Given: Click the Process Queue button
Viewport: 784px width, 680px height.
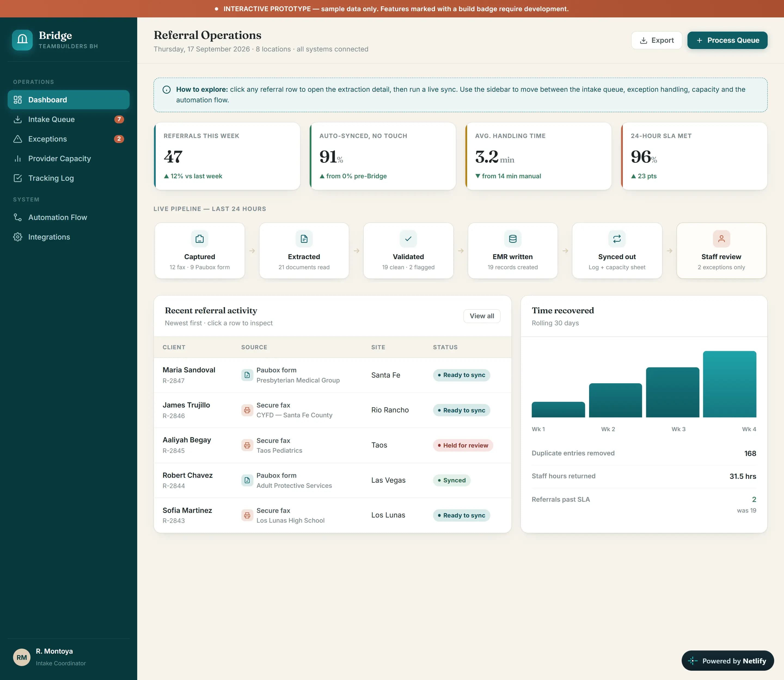Looking at the screenshot, I should pos(727,40).
